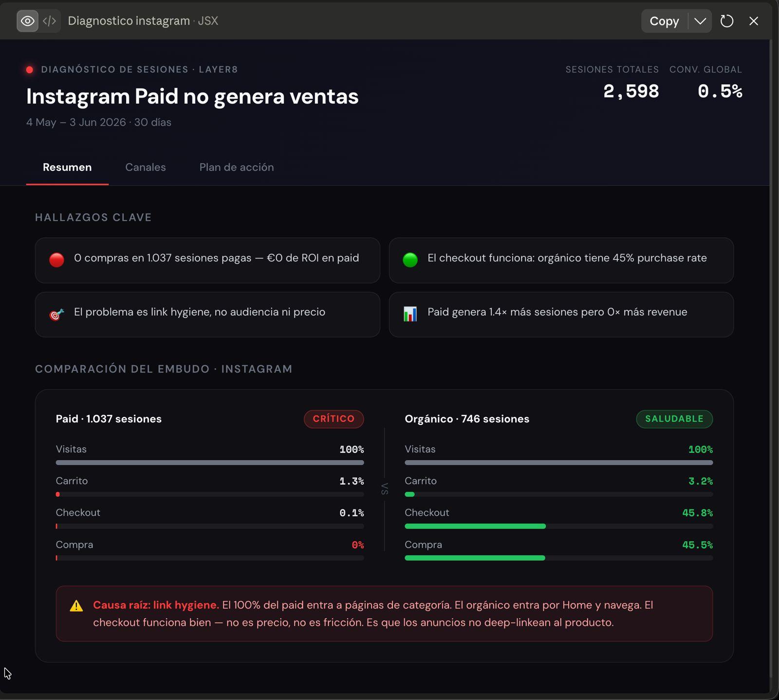Click the Paid Visitas 100% progress bar
The height and width of the screenshot is (700, 779).
(x=210, y=462)
